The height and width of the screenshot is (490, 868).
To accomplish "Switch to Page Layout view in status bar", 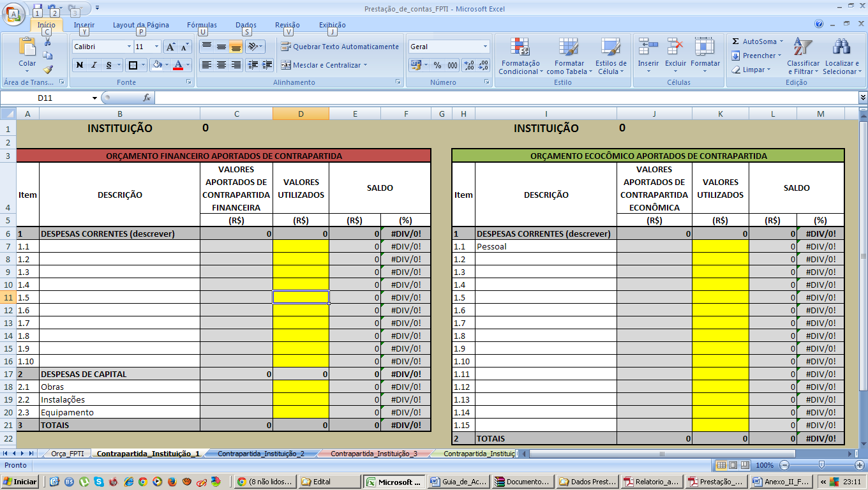I will pos(733,465).
